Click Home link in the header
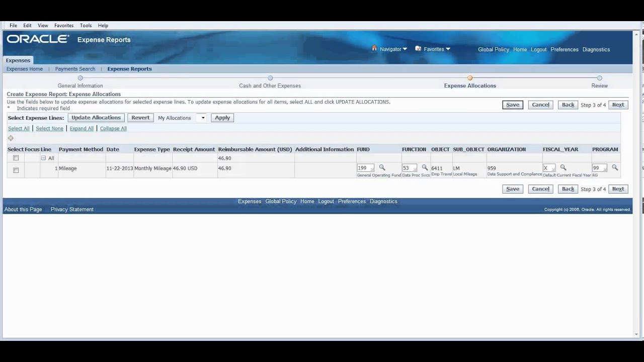 click(x=520, y=49)
